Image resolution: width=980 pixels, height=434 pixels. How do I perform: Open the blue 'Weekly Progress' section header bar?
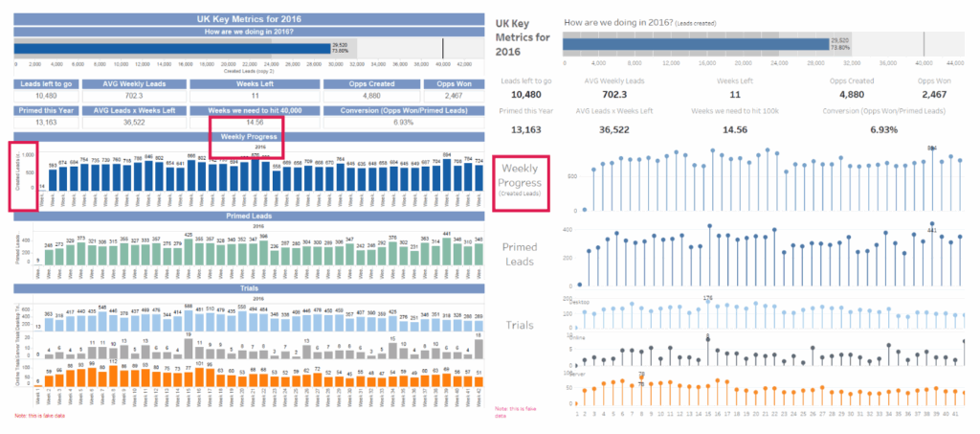pyautogui.click(x=249, y=137)
